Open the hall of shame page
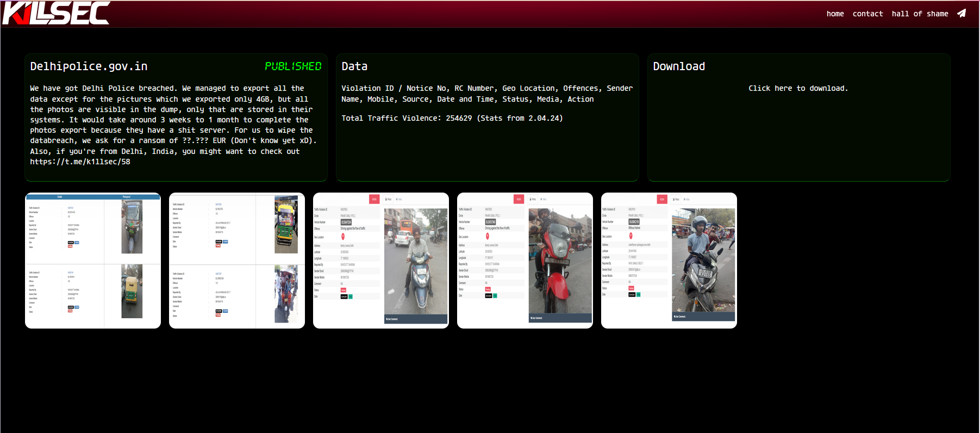Image resolution: width=980 pixels, height=433 pixels. point(920,14)
